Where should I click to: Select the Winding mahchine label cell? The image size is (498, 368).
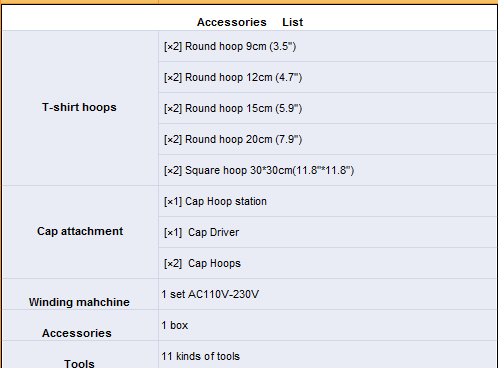(x=80, y=294)
